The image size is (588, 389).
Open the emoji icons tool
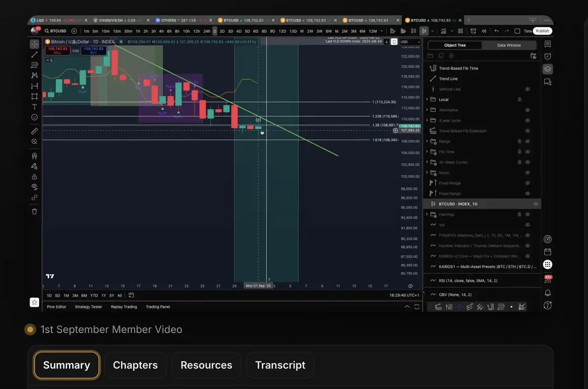pos(34,117)
